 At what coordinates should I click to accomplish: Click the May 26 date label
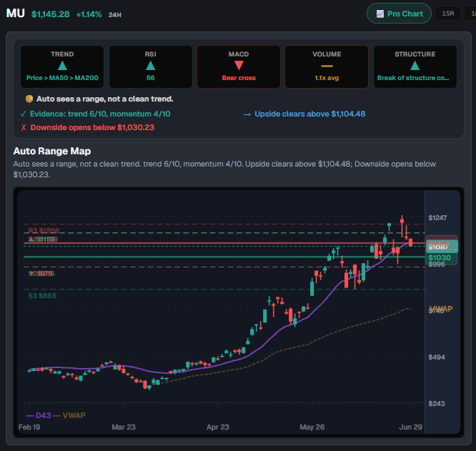point(312,427)
